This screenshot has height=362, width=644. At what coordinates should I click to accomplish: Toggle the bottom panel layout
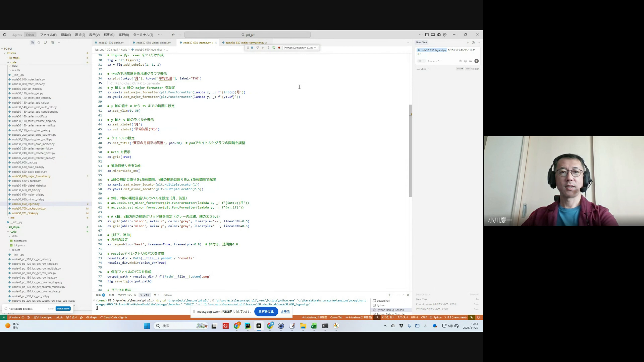433,35
